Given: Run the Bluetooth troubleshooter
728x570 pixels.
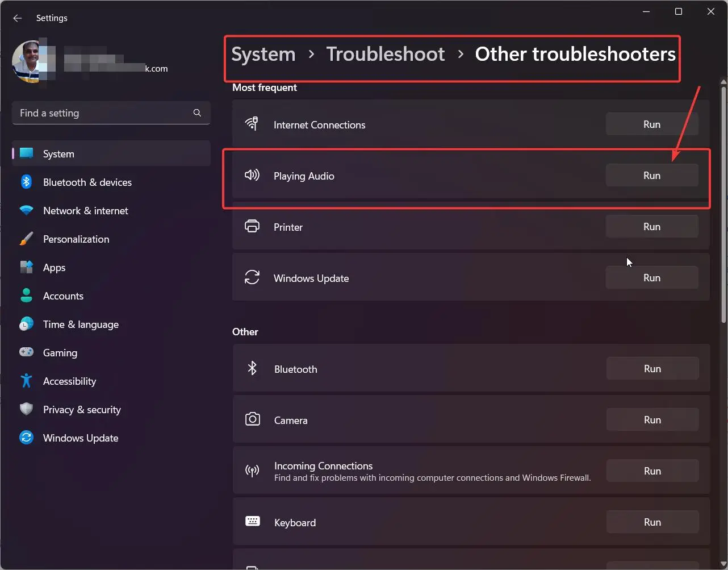Looking at the screenshot, I should (652, 369).
